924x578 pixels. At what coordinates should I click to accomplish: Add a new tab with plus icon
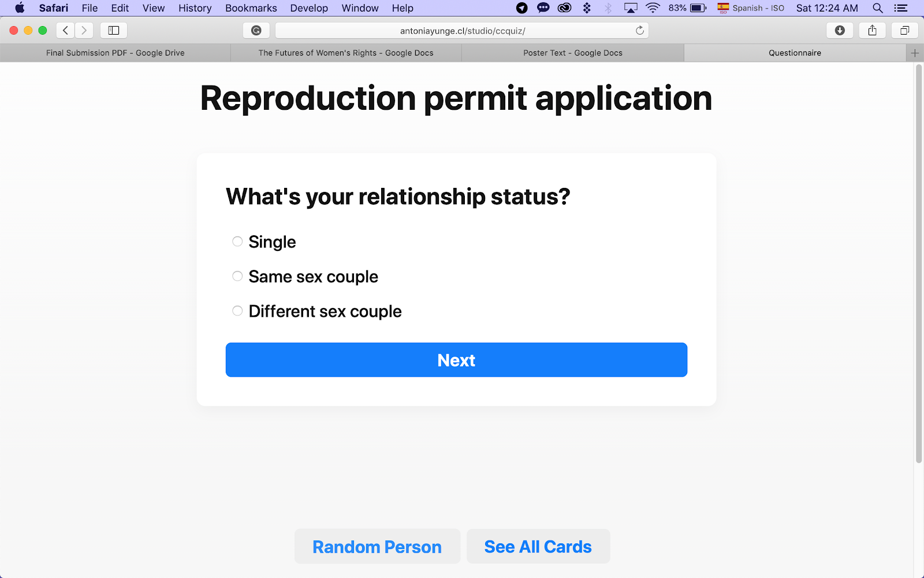915,53
